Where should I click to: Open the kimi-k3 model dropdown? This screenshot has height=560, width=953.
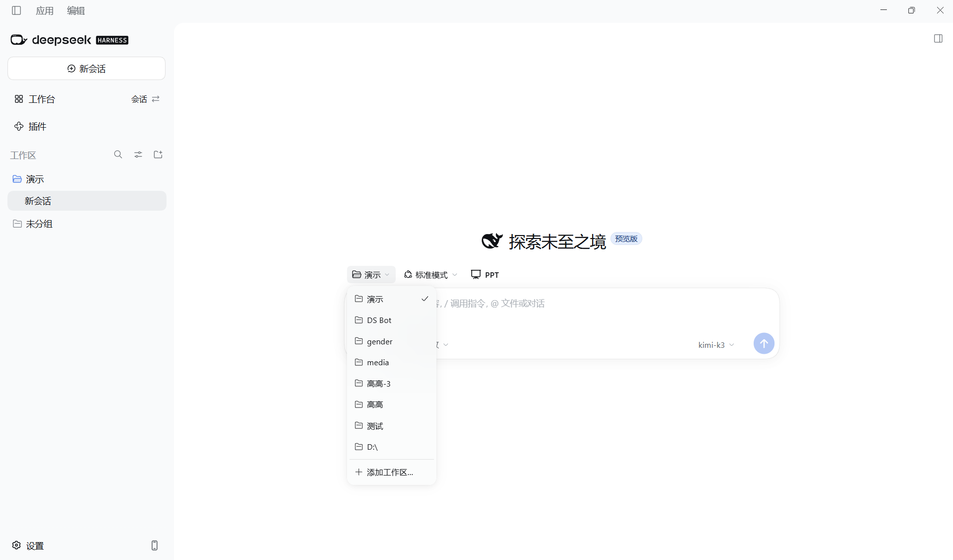point(716,345)
